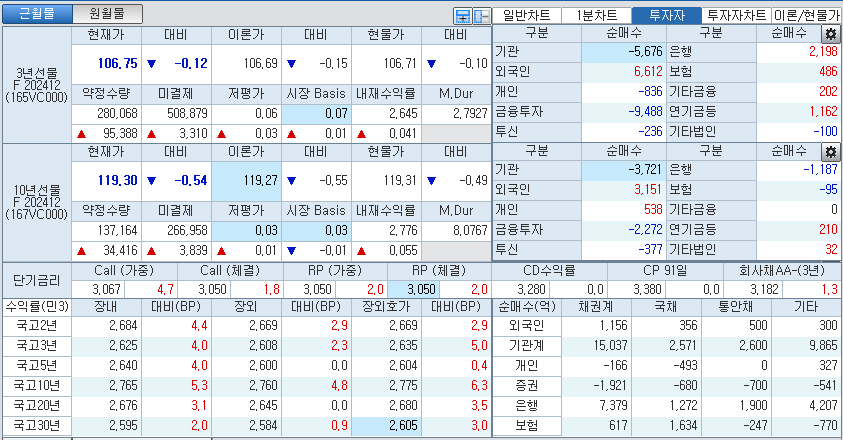Click 은행 순매수 -1,187
843x440 pixels.
(798, 169)
